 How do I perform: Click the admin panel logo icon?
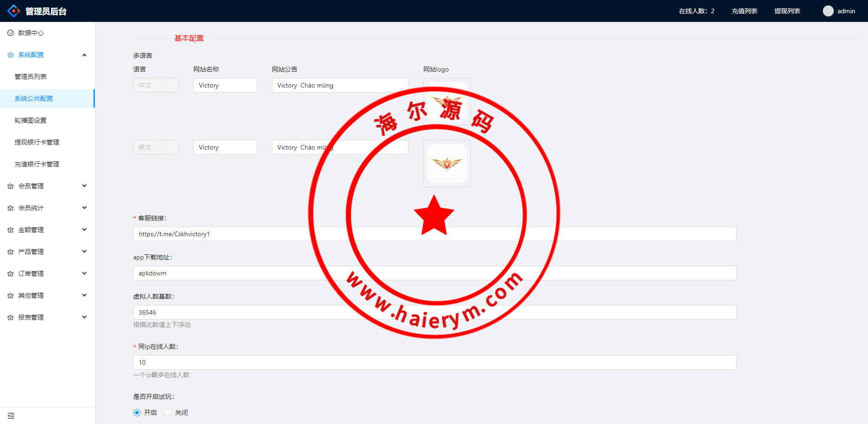14,11
